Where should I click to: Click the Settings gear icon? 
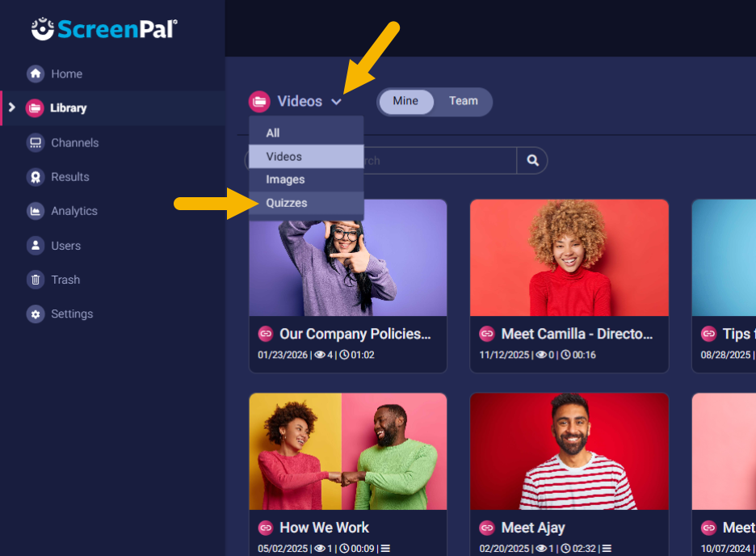(x=35, y=314)
